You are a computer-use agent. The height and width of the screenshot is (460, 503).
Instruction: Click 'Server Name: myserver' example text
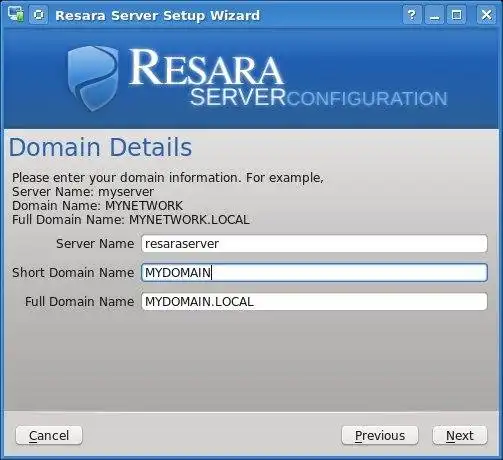83,192
